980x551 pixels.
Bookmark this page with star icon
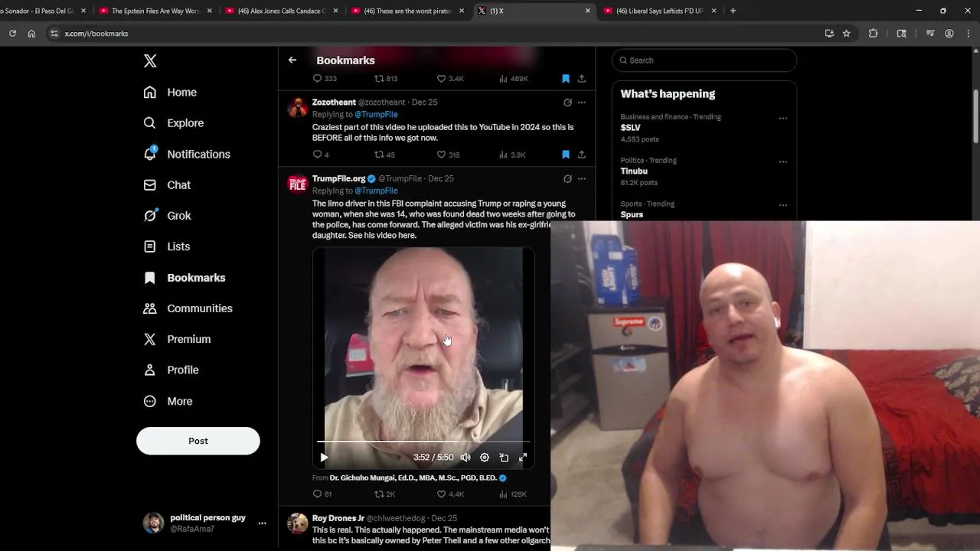846,34
